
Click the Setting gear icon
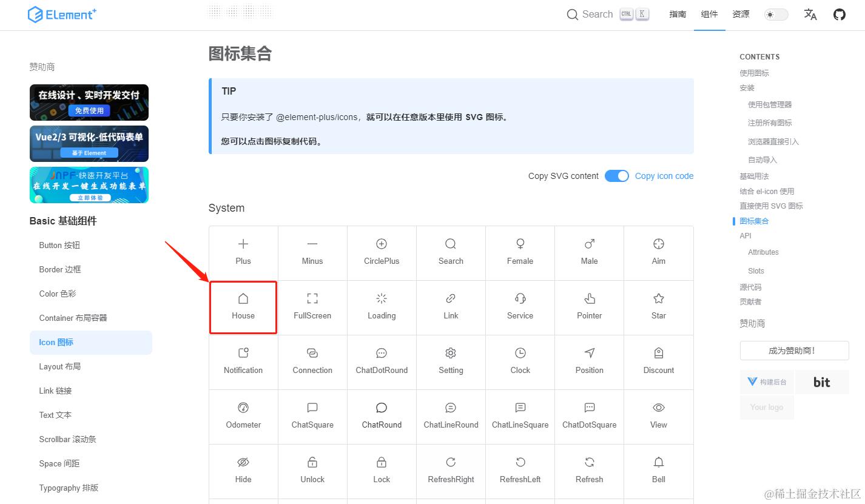tap(451, 361)
